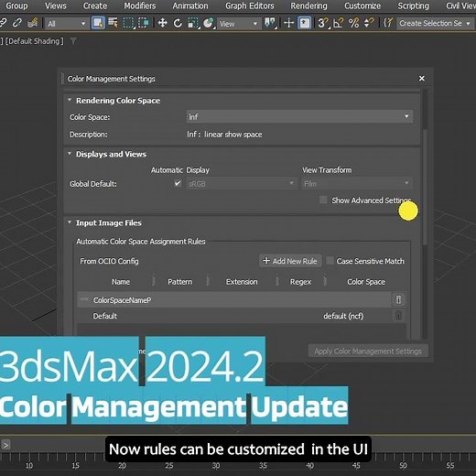Choose the Rectangular Selection Region icon

pyautogui.click(x=128, y=23)
